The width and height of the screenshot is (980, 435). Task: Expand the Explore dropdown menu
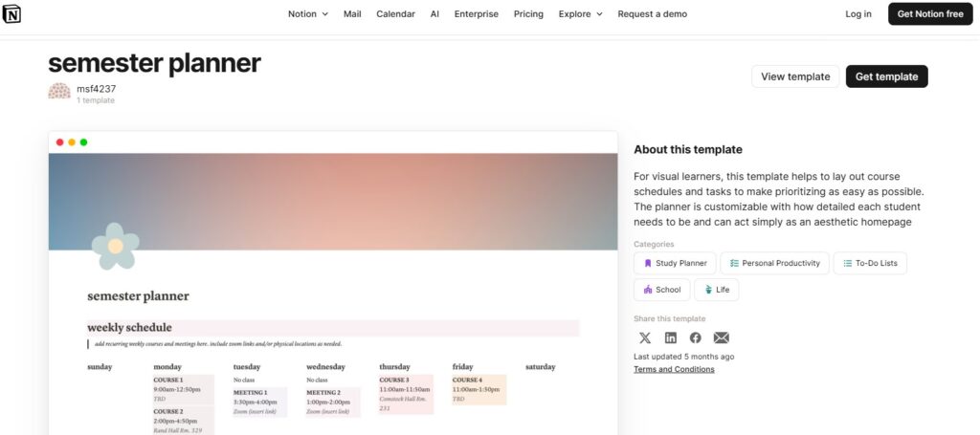tap(580, 14)
